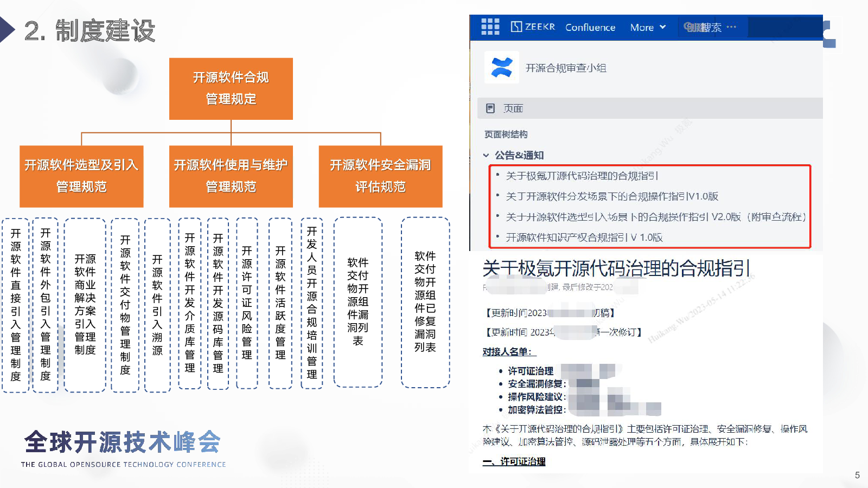This screenshot has width=868, height=488.
Task: Click the 开源许可证风险管理 dashed box
Action: coord(247,303)
